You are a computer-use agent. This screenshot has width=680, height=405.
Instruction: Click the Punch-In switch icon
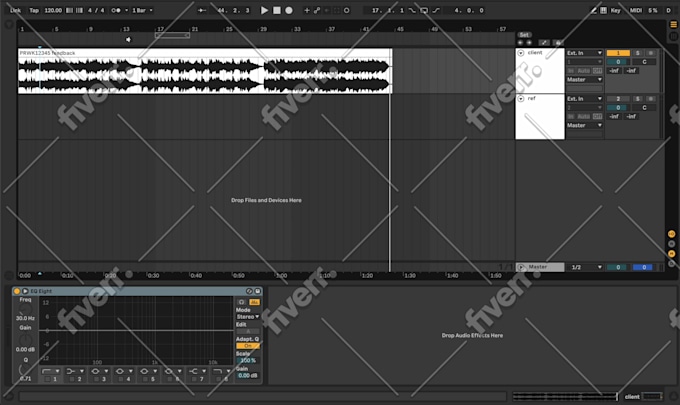pyautogui.click(x=412, y=10)
